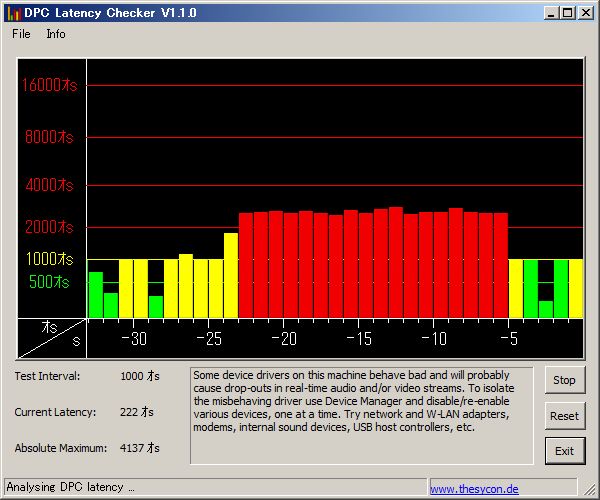This screenshot has height=500, width=600.
Task: Click the -25 time axis label
Action: tap(209, 339)
